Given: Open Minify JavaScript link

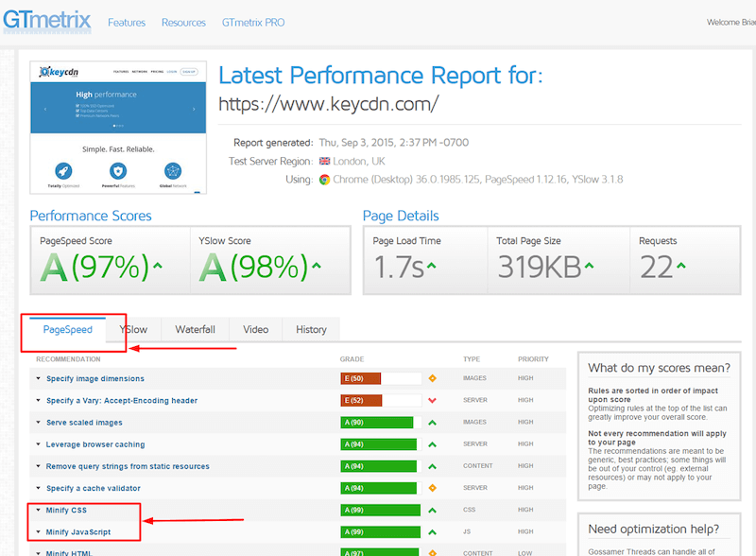Looking at the screenshot, I should pos(78,532).
